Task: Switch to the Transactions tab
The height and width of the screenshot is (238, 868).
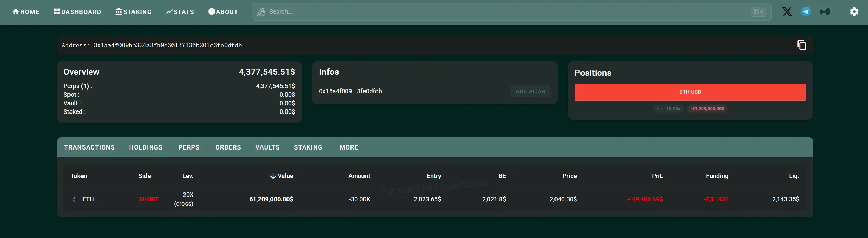Action: (89, 147)
